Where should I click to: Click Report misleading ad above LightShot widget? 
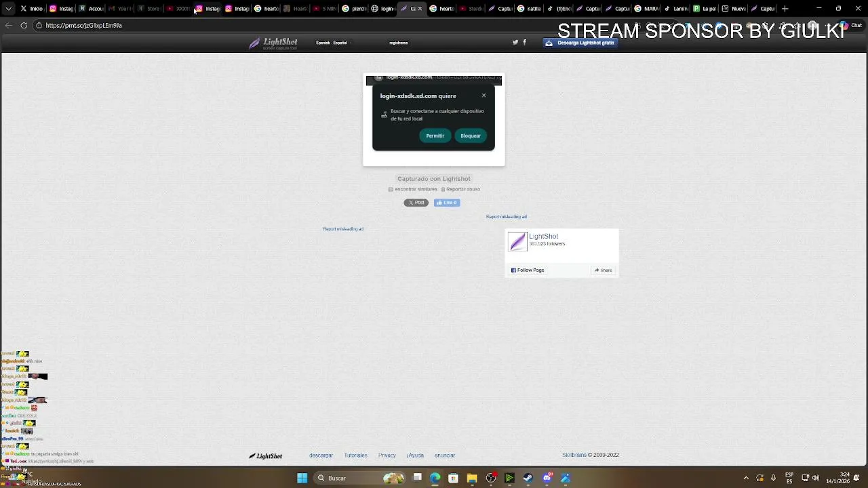click(507, 217)
